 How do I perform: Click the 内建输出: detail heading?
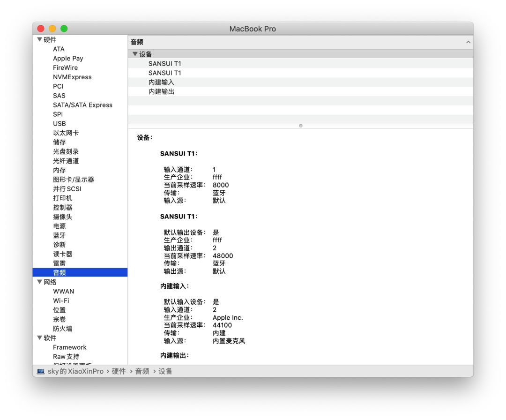[175, 356]
